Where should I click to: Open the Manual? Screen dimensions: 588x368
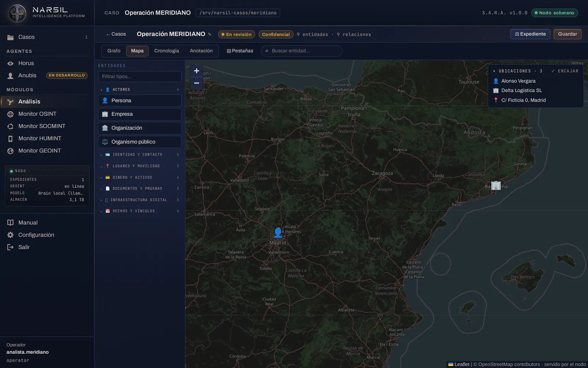pyautogui.click(x=47, y=223)
